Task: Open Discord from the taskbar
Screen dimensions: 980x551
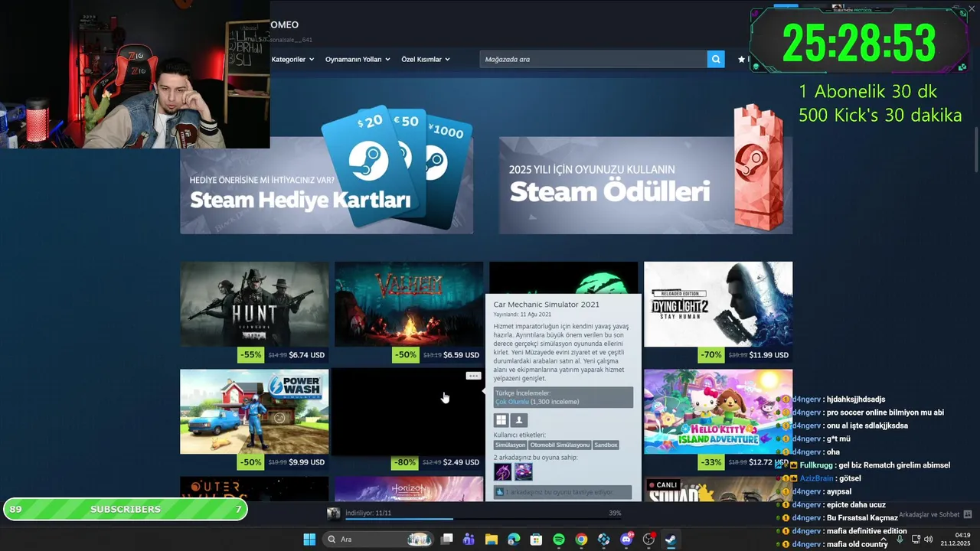Action: pyautogui.click(x=626, y=540)
